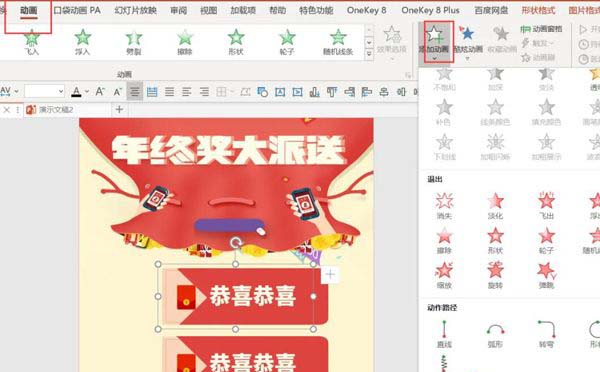This screenshot has width=600, height=372.
Task: Choose the 缩放 (Zoom) exit effect
Action: 444,275
